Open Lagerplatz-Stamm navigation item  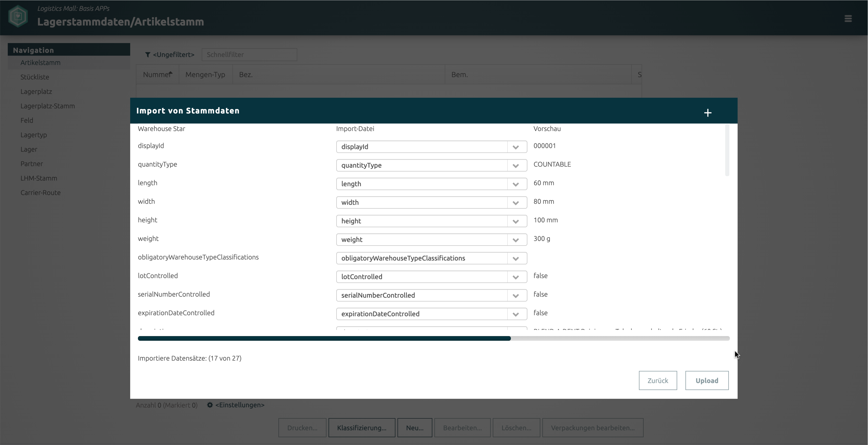point(48,106)
